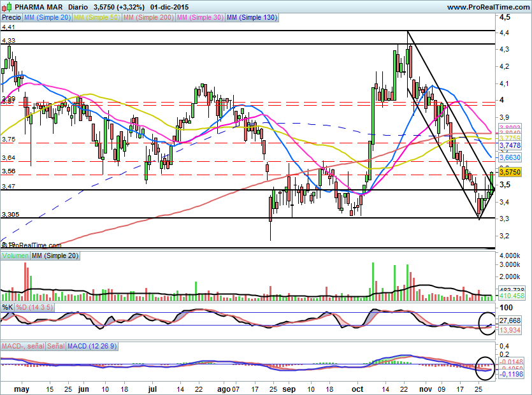The image size is (532, 395).
Task: Click the %D value tag 13,934
Action: (510, 329)
